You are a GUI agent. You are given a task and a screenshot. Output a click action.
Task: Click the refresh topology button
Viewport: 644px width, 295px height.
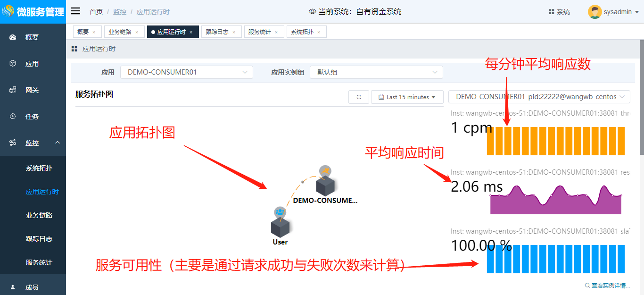pyautogui.click(x=359, y=97)
